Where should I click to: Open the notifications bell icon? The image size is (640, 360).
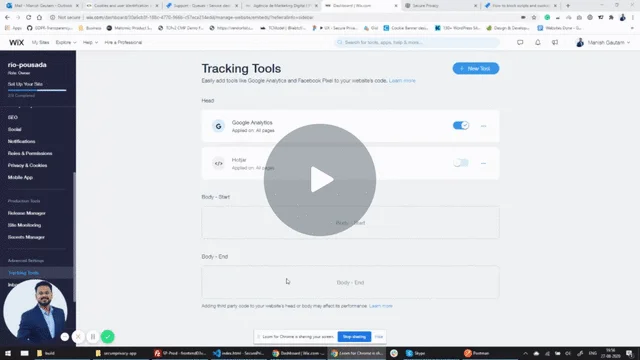click(x=538, y=42)
